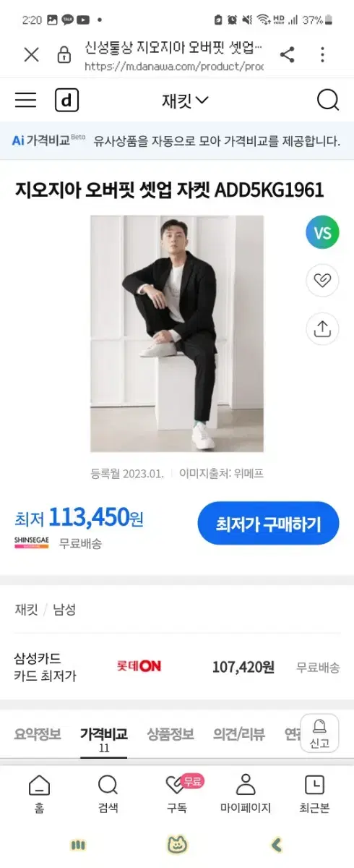This screenshot has width=354, height=868.
Task: Open the hamburger menu
Action: click(25, 101)
